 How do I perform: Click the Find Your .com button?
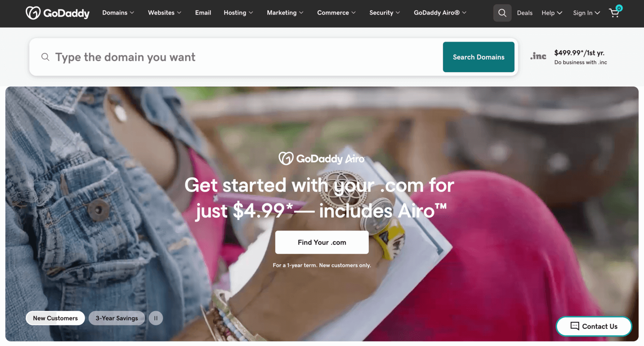click(322, 242)
